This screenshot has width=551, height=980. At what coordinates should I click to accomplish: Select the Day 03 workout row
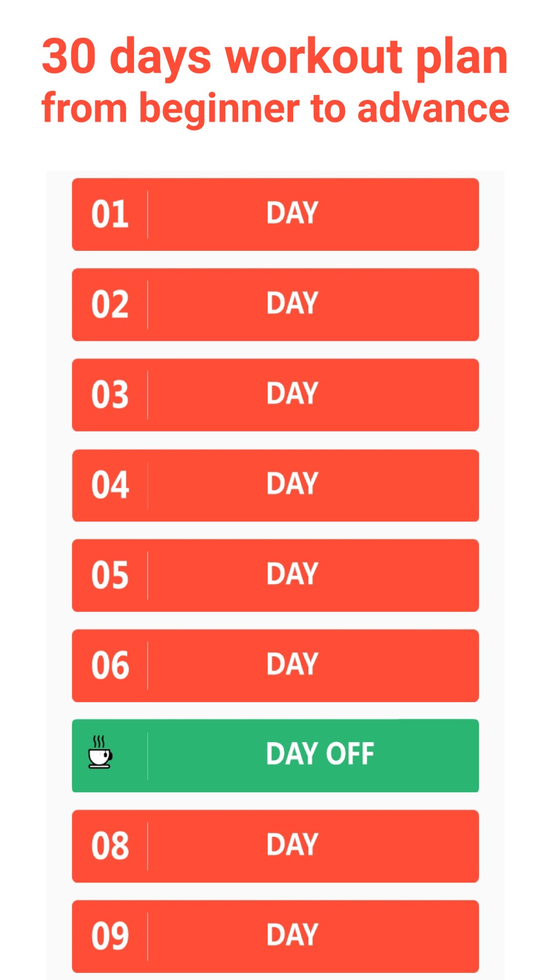275,395
